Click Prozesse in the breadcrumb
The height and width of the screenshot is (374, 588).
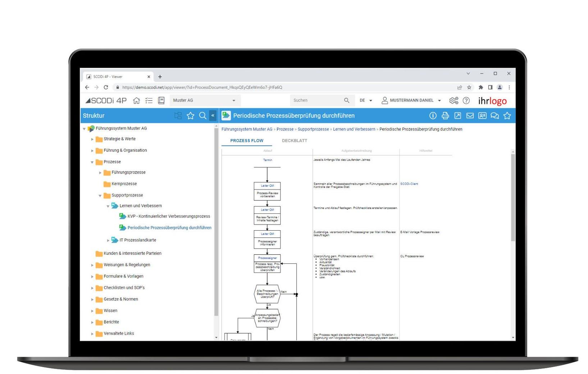(x=285, y=129)
